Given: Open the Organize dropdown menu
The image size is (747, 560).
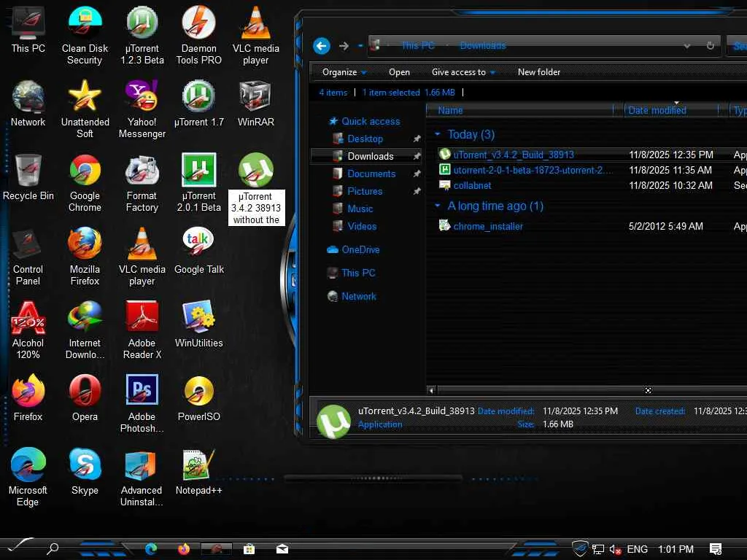Looking at the screenshot, I should tap(344, 72).
